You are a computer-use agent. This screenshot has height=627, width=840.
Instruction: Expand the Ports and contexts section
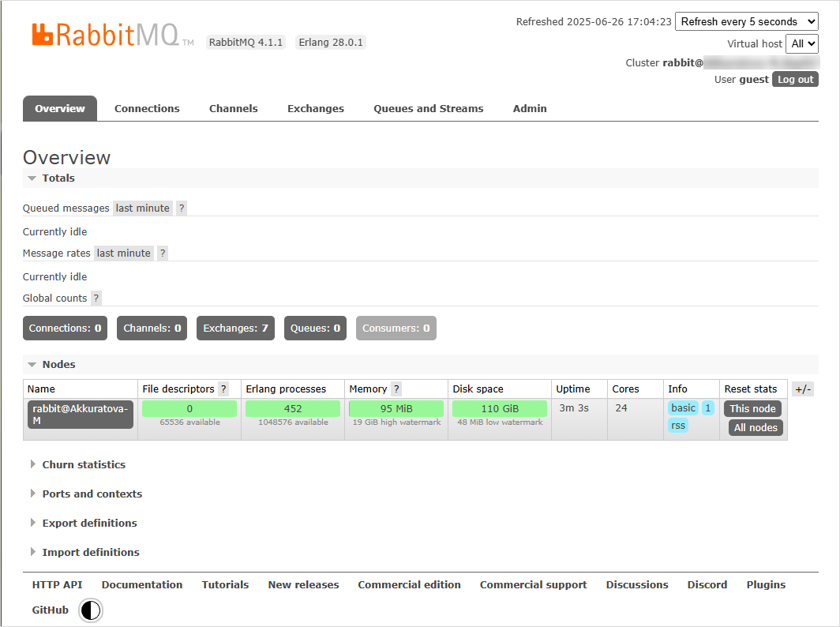coord(92,494)
